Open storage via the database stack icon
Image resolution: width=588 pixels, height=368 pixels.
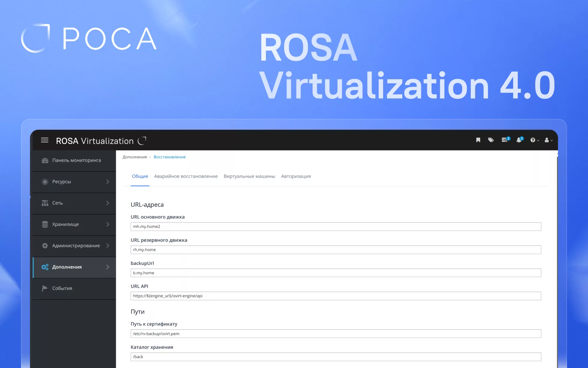tap(45, 224)
